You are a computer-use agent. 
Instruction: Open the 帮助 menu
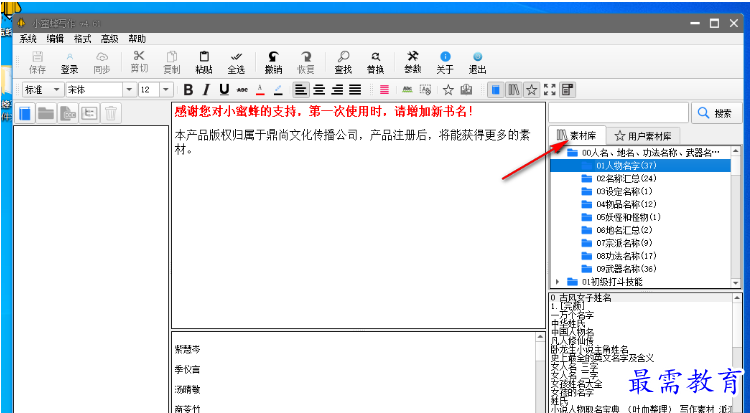pyautogui.click(x=137, y=39)
